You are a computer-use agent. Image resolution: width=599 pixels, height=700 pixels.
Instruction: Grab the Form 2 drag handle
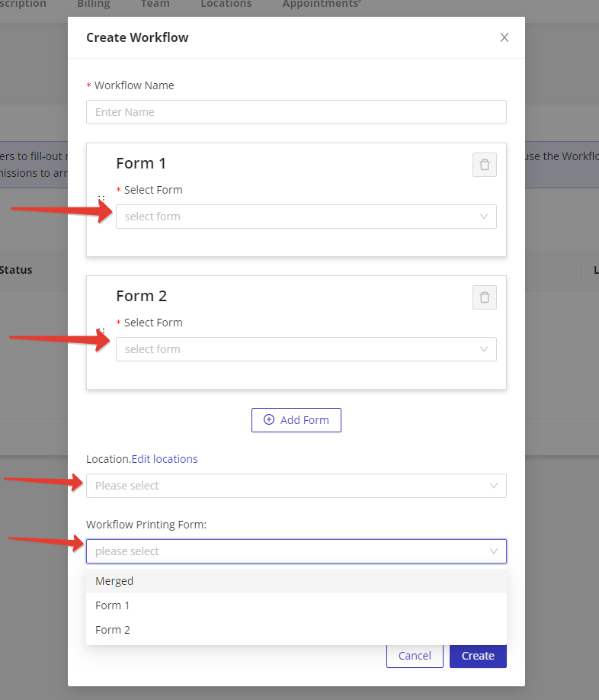pyautogui.click(x=101, y=331)
